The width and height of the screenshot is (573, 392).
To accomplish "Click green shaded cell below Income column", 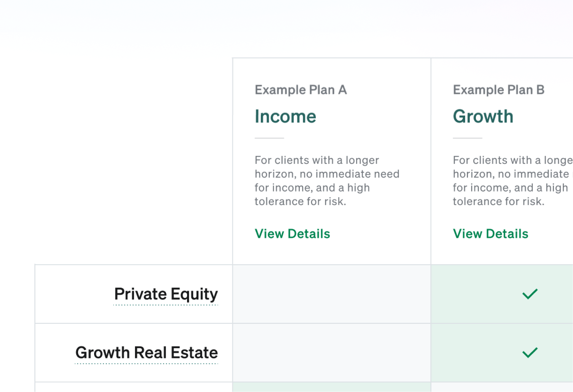I will point(332,387).
